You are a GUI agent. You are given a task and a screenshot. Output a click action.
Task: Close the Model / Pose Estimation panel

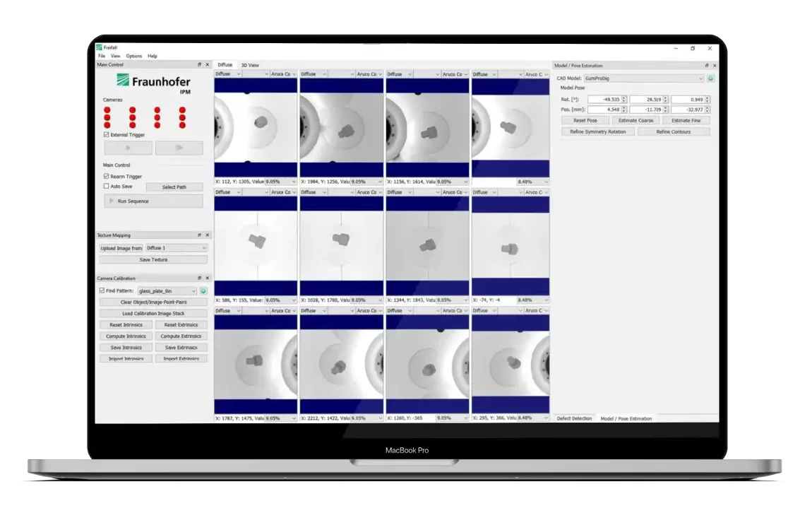(715, 65)
